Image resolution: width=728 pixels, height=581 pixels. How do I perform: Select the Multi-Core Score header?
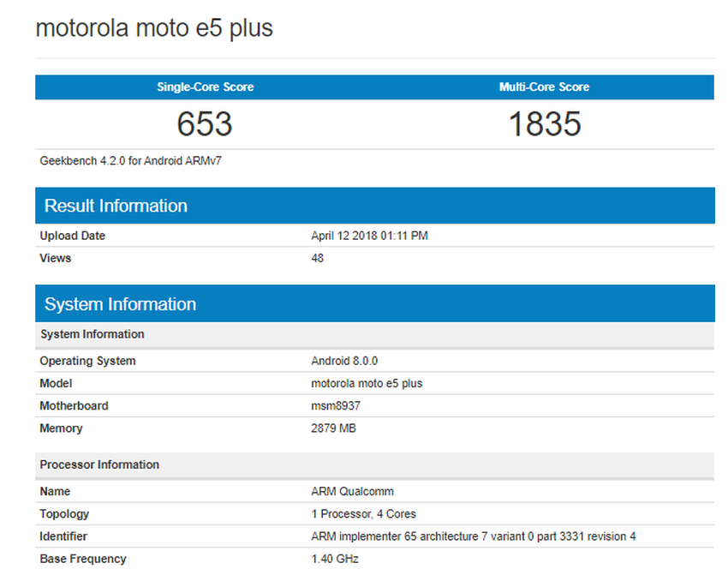545,87
